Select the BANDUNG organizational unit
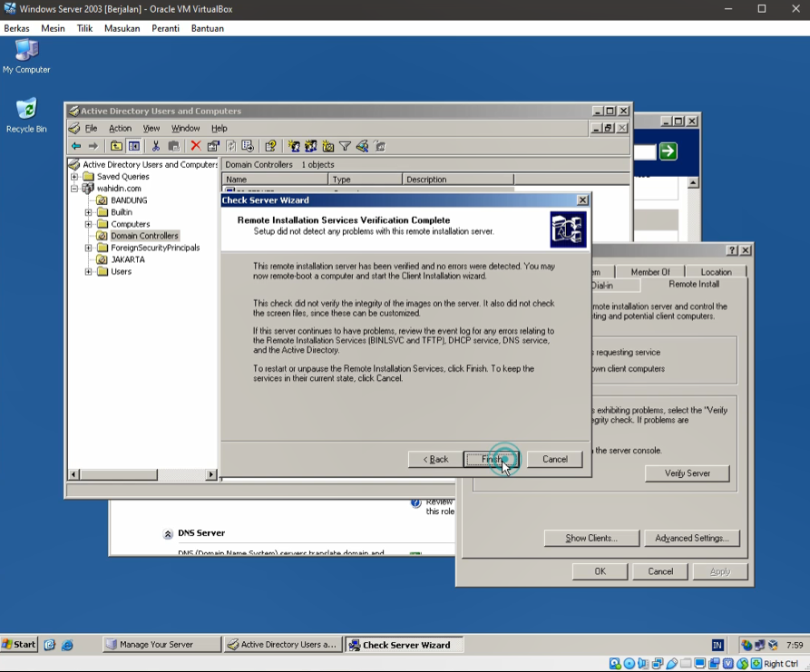Image resolution: width=810 pixels, height=672 pixels. click(129, 200)
